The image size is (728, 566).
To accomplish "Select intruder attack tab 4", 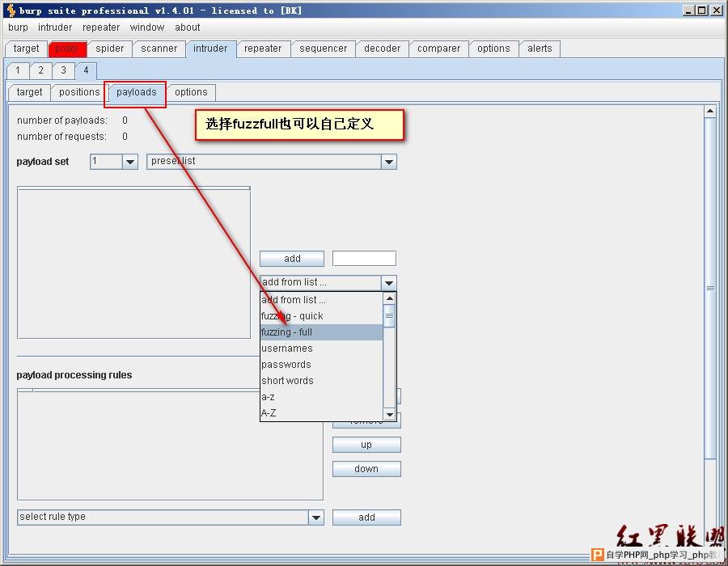I will pos(86,70).
